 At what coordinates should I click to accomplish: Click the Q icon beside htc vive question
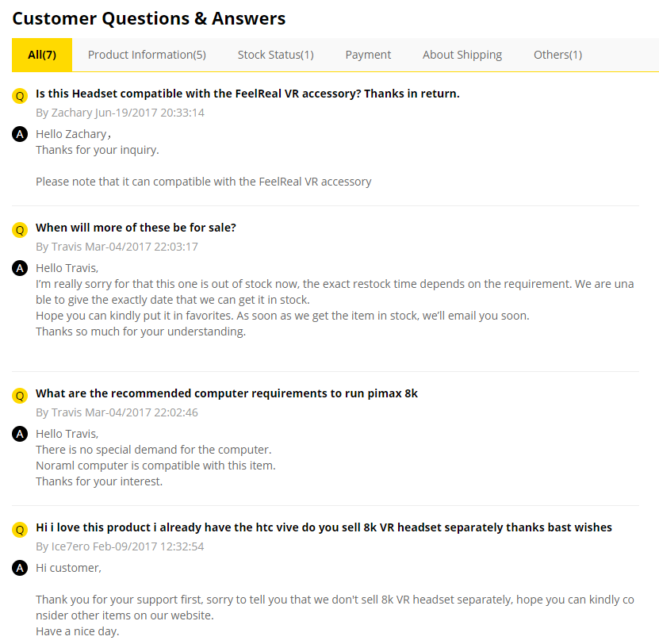pos(20,530)
